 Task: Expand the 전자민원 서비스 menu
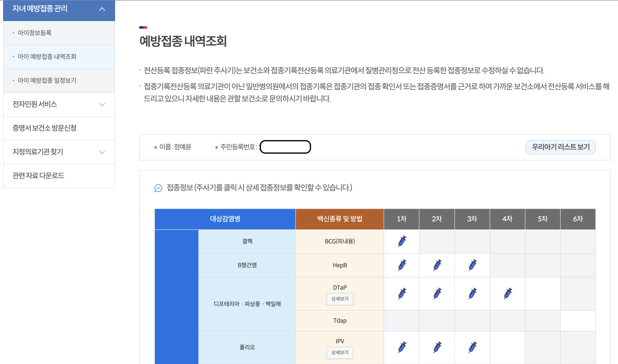[x=102, y=104]
